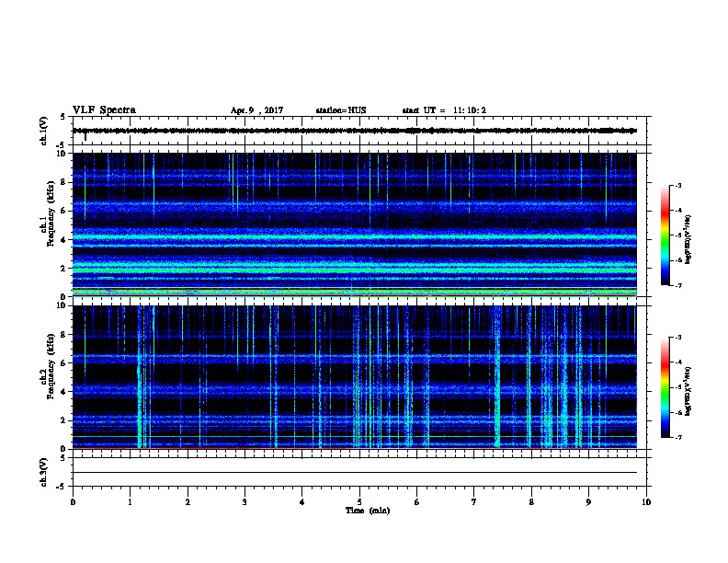Click the ch.2 frequency axis "8" tick label
Image resolution: width=728 pixels, height=563 pixels.
pyautogui.click(x=63, y=335)
